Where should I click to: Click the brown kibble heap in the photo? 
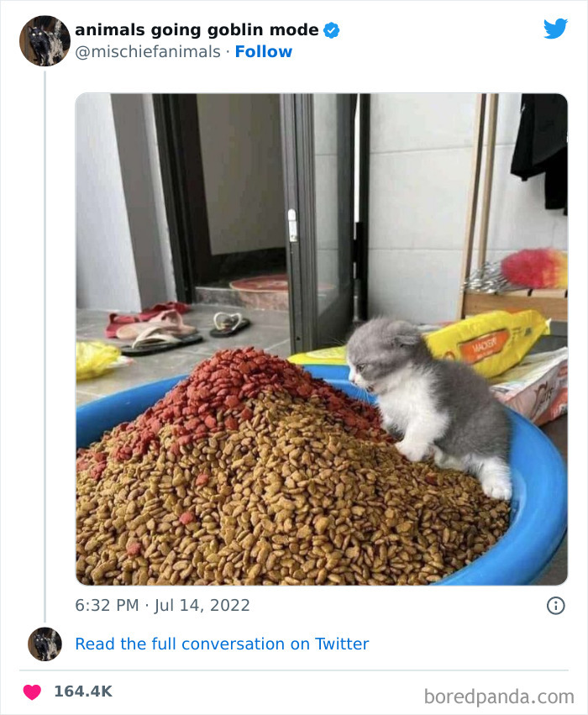[x=277, y=504]
